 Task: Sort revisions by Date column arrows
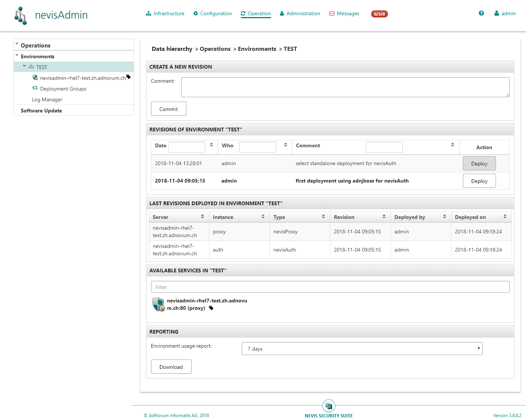click(x=212, y=145)
